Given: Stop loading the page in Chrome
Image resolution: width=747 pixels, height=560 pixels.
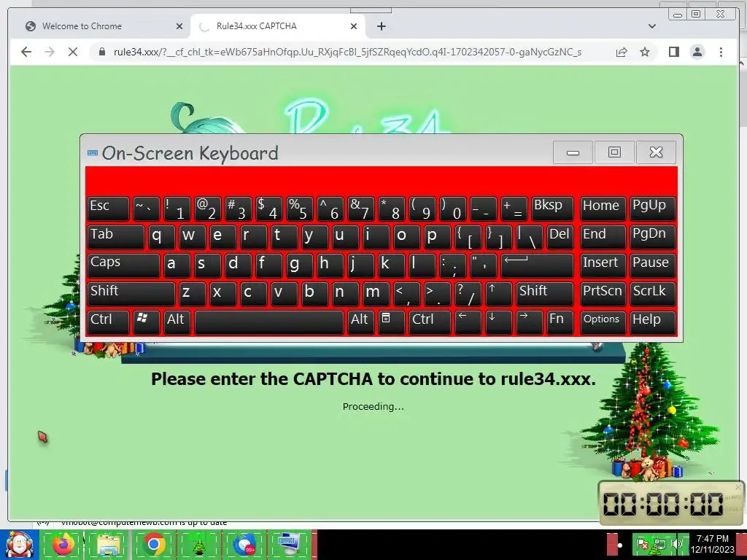Looking at the screenshot, I should point(73,52).
